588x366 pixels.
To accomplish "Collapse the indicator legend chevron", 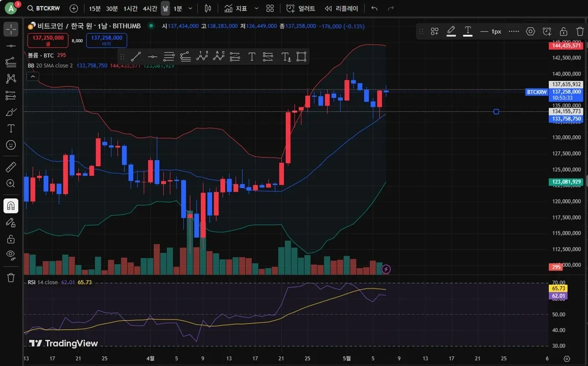I will pyautogui.click(x=33, y=76).
